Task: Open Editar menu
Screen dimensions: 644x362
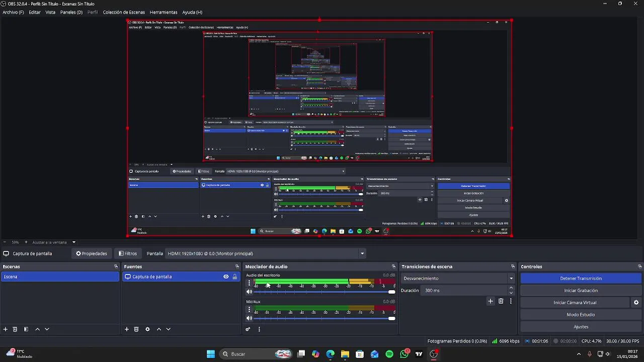Action: (x=35, y=12)
